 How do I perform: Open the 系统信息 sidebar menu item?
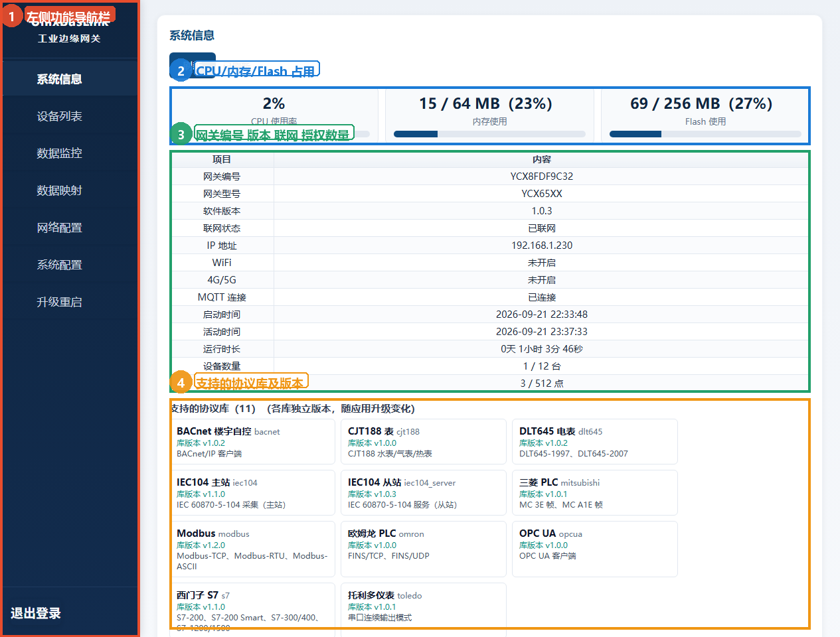pyautogui.click(x=70, y=79)
